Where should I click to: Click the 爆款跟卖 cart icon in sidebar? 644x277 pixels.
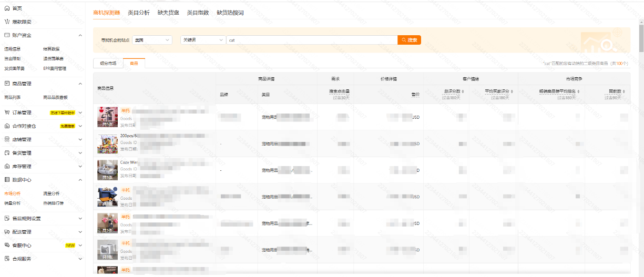pyautogui.click(x=7, y=22)
